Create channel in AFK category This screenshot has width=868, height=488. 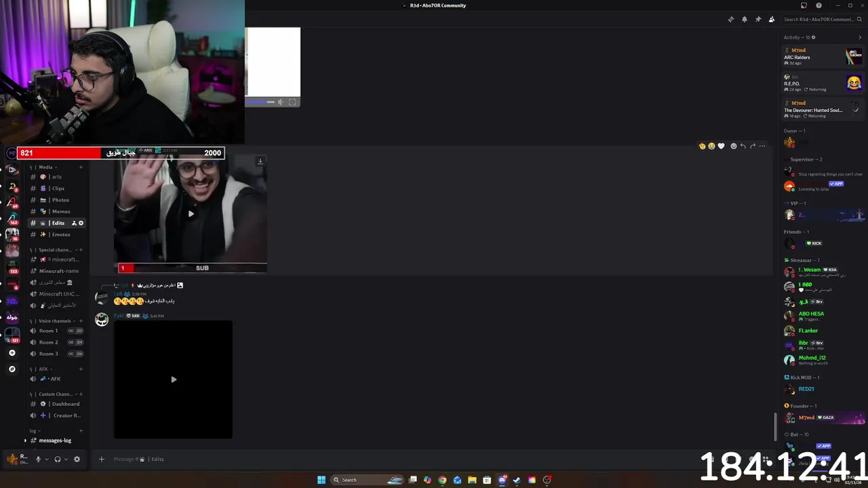81,369
